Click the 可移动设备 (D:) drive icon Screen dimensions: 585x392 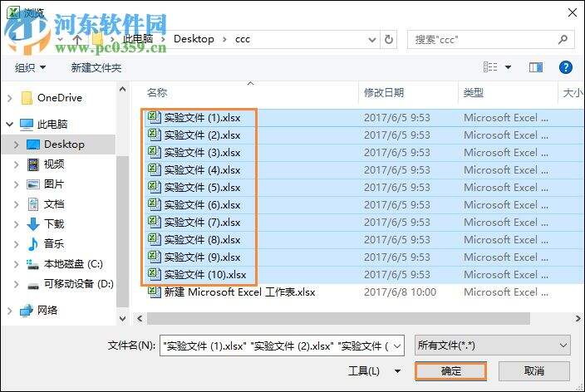(33, 286)
